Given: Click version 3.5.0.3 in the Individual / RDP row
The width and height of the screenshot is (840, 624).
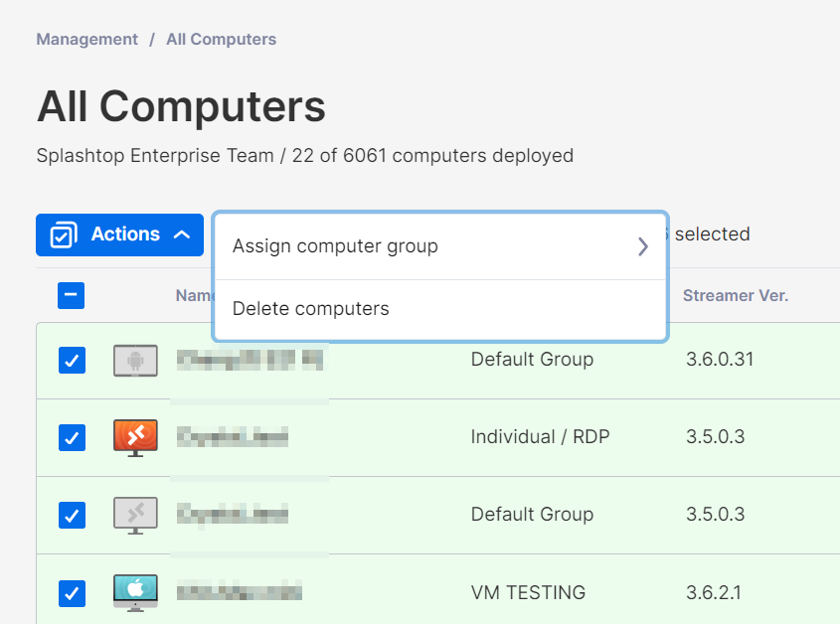Looking at the screenshot, I should coord(715,436).
